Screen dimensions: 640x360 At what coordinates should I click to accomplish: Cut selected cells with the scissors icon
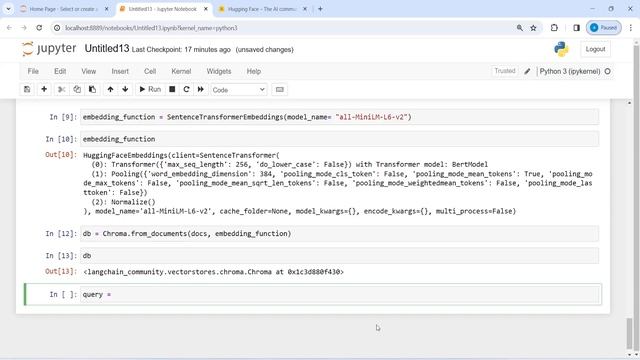(x=62, y=89)
